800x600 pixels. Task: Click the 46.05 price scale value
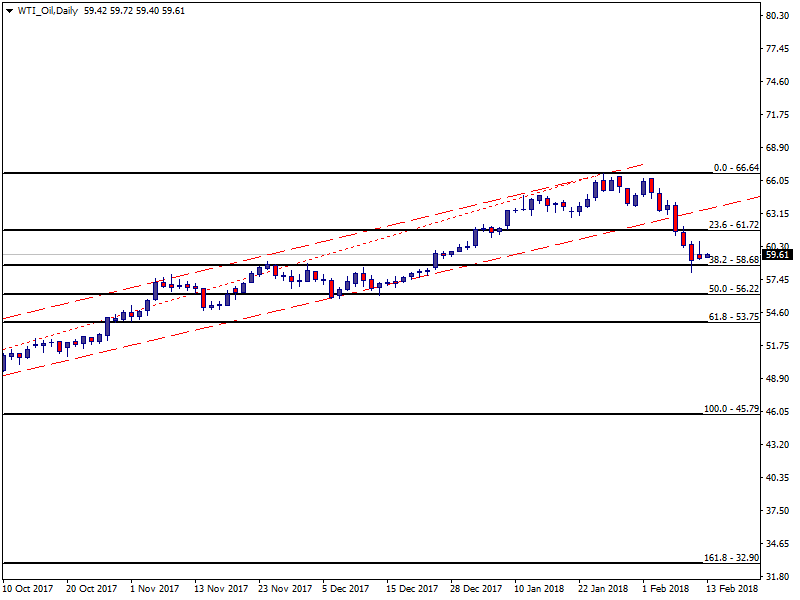(778, 411)
